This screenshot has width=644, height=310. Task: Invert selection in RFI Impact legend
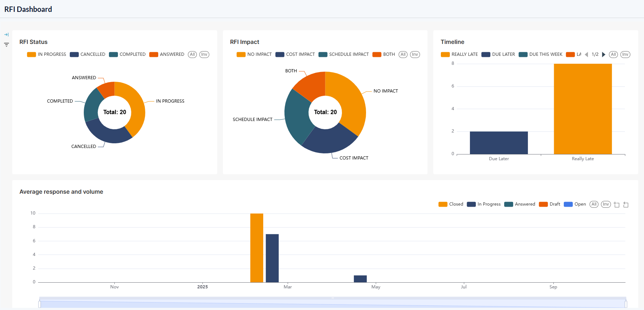(415, 54)
